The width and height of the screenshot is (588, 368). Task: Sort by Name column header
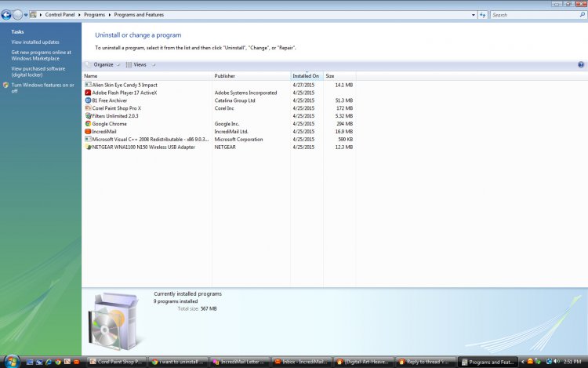147,76
